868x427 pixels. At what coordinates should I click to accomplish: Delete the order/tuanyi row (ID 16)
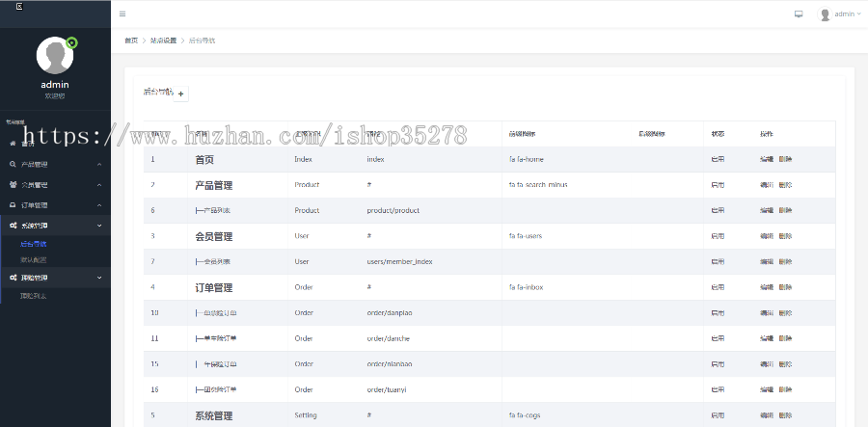click(x=785, y=390)
